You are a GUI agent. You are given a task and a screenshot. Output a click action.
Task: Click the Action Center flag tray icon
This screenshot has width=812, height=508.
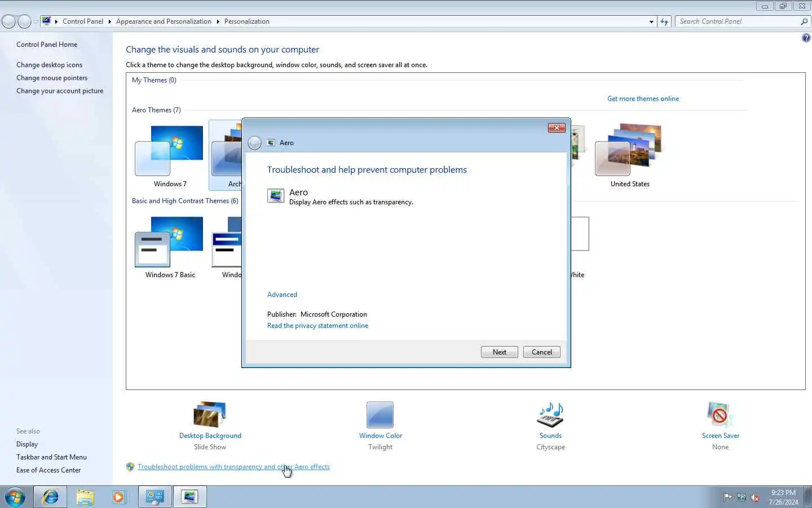[728, 497]
